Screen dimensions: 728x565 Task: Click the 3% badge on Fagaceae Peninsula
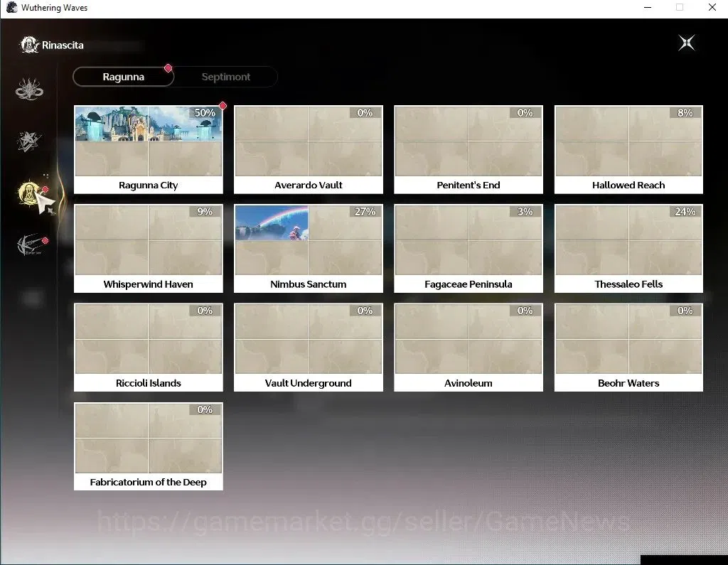click(525, 211)
